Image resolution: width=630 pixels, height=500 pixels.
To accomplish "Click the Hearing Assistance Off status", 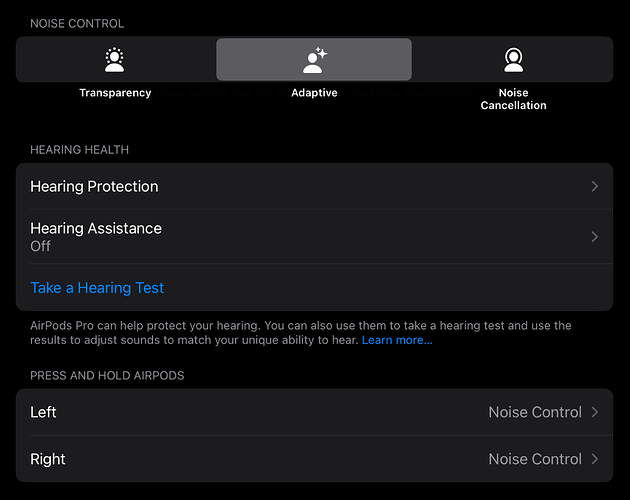I will (x=41, y=246).
